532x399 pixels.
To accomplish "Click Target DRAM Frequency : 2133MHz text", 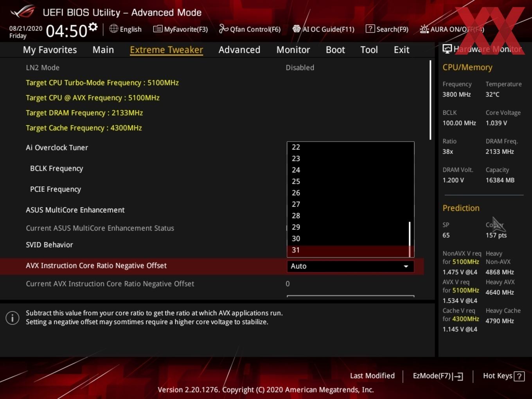I will 84,113.
